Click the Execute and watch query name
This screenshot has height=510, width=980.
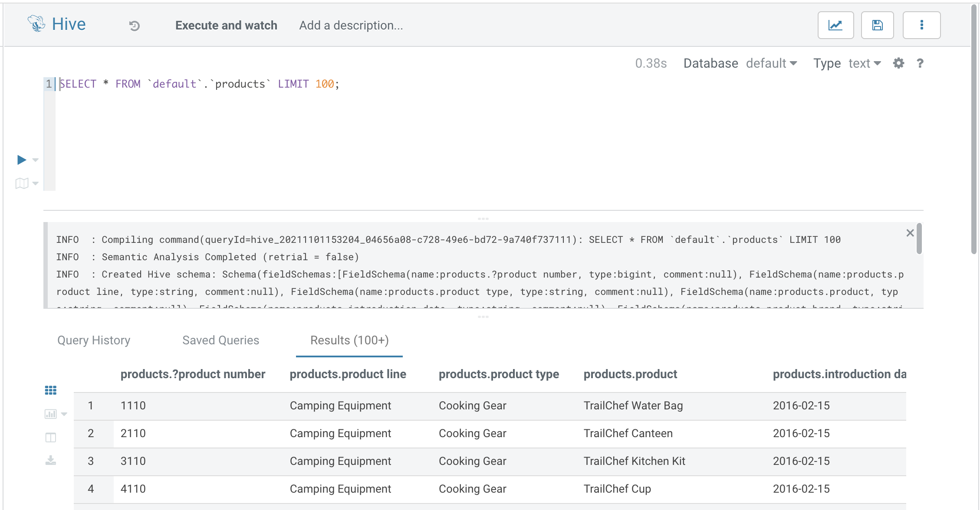(x=226, y=26)
